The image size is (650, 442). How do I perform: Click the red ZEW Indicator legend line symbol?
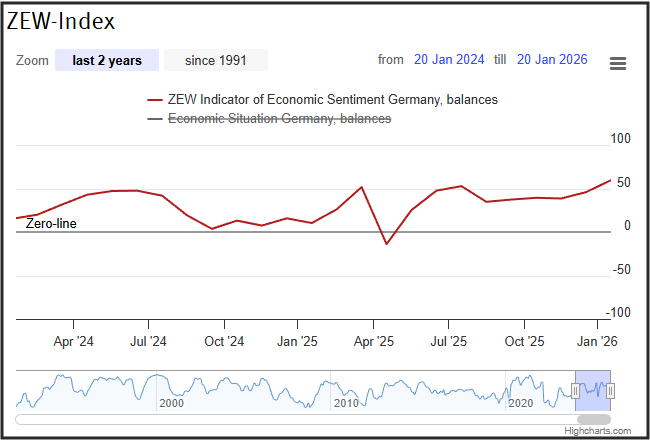(x=155, y=100)
